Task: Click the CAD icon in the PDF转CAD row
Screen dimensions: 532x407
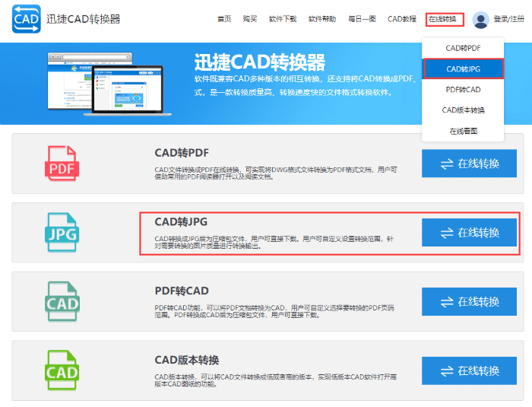Action: click(x=62, y=301)
